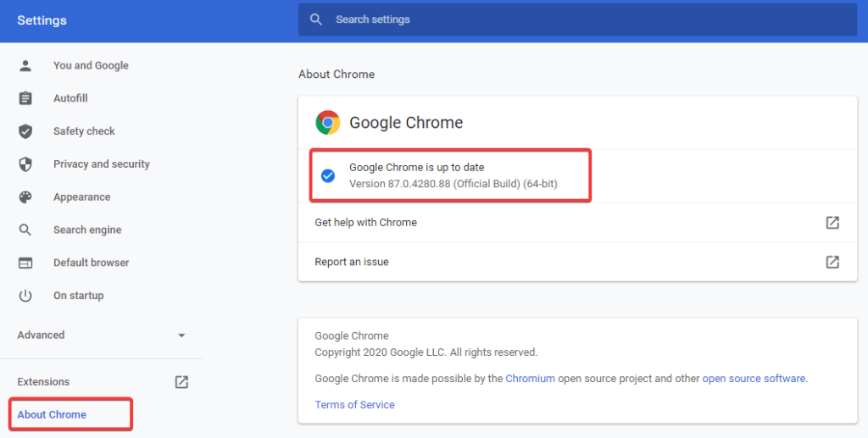Click the Report an issue external icon
Viewport: 868px width, 438px height.
coord(832,262)
